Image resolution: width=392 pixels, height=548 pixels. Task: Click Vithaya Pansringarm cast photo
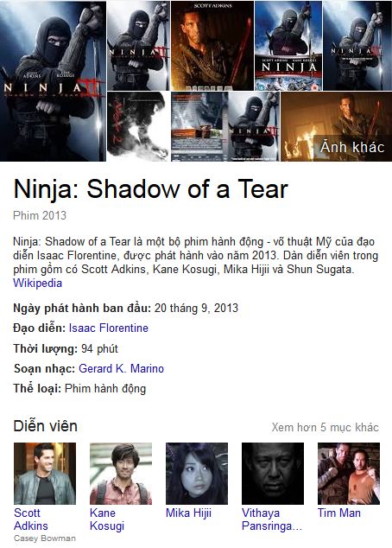[x=273, y=474]
